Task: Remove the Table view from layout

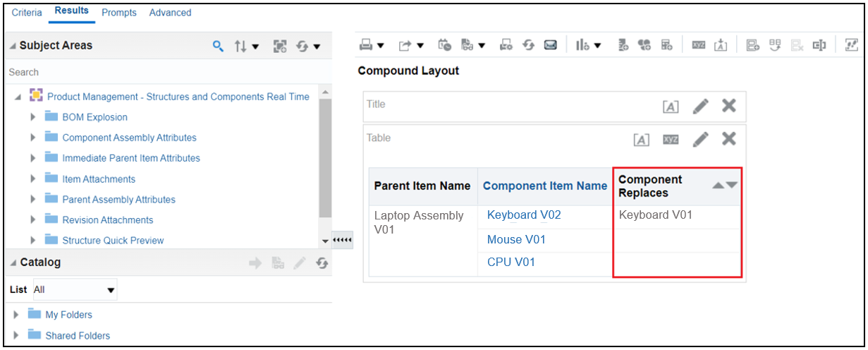Action: click(x=729, y=139)
